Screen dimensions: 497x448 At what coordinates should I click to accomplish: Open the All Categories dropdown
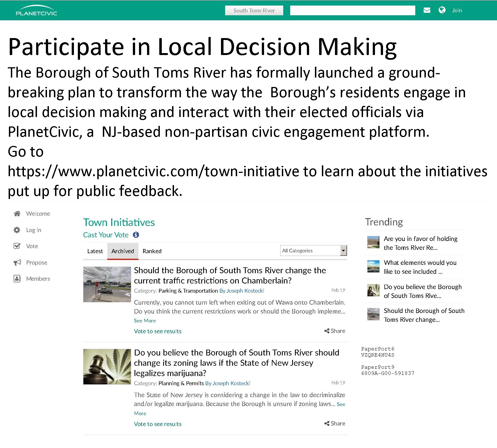[313, 251]
